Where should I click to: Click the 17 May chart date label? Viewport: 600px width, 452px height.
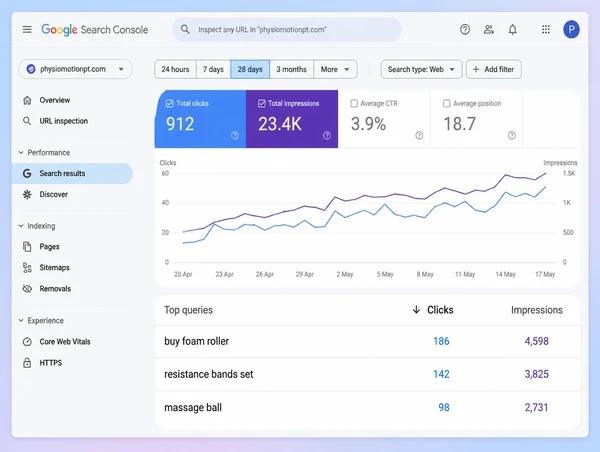pos(545,274)
